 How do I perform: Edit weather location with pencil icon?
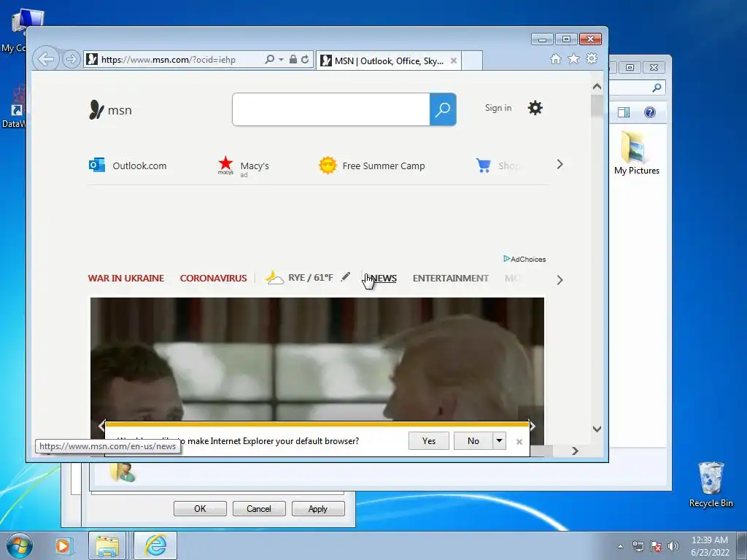click(346, 276)
